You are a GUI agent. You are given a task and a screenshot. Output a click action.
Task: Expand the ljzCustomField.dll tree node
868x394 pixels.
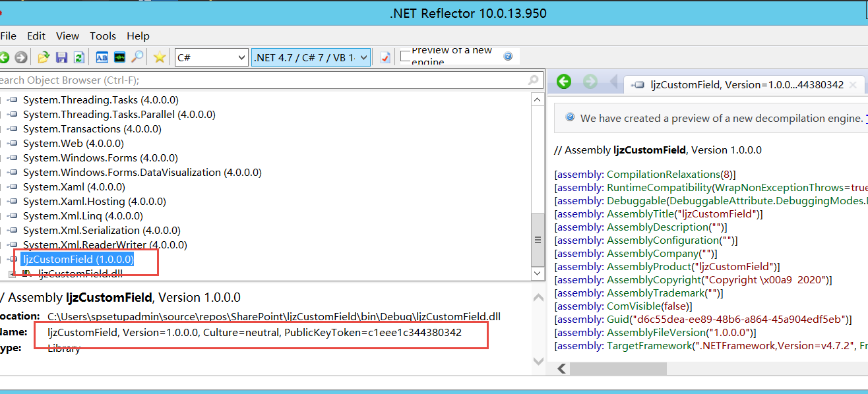click(x=11, y=273)
